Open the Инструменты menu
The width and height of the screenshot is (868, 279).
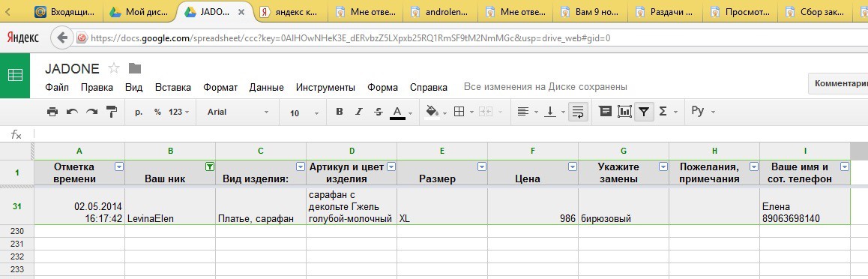[x=325, y=88]
